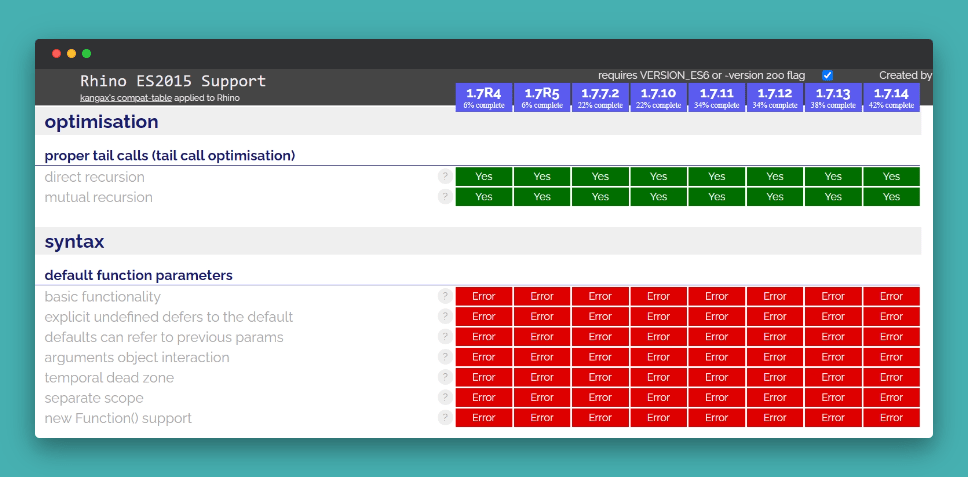Select the 1.7R4 version column header
Image resolution: width=968 pixels, height=477 pixels.
point(484,97)
